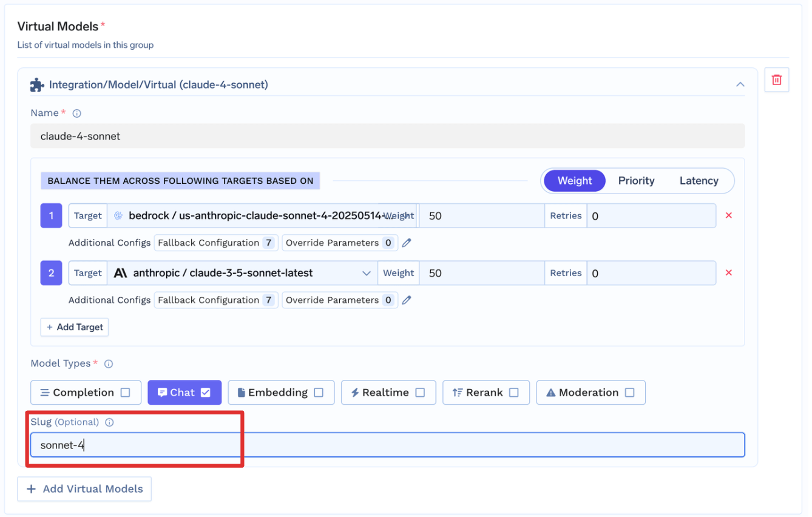Click the Anthropic logo in target 2

click(x=121, y=273)
